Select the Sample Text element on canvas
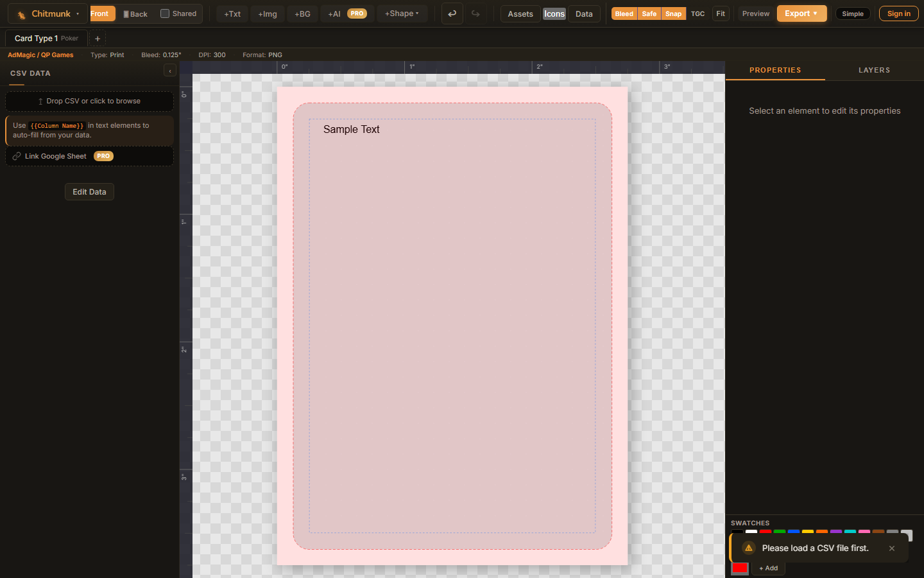 pyautogui.click(x=351, y=130)
